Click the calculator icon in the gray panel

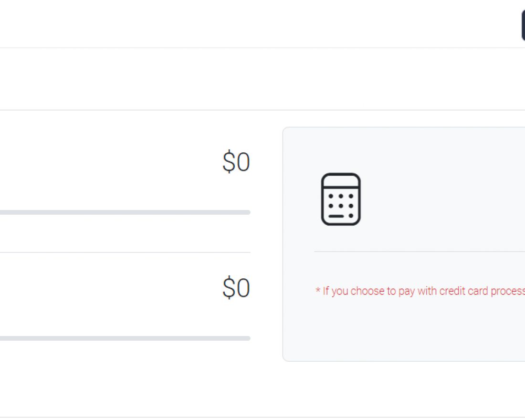click(x=340, y=199)
